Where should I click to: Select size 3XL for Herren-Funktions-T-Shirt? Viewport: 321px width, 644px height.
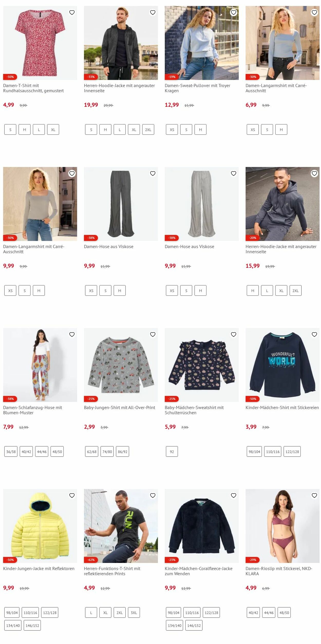pyautogui.click(x=134, y=612)
